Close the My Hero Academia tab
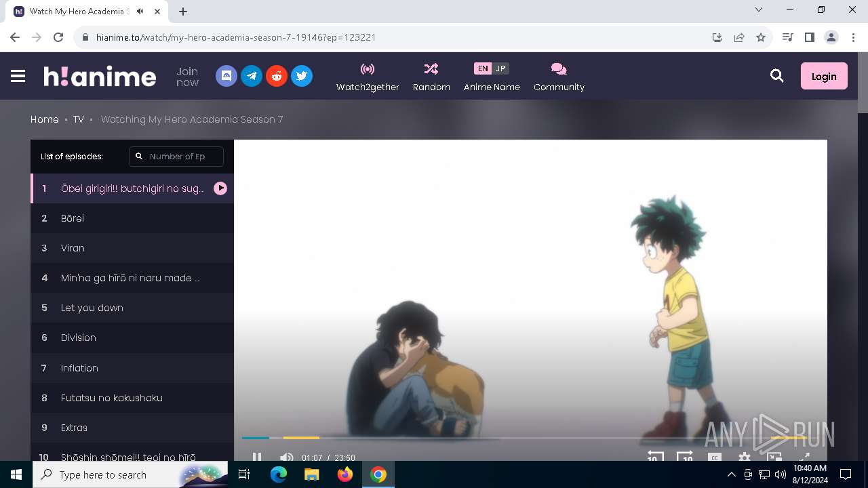Screen dimensions: 868x488 coord(157,12)
